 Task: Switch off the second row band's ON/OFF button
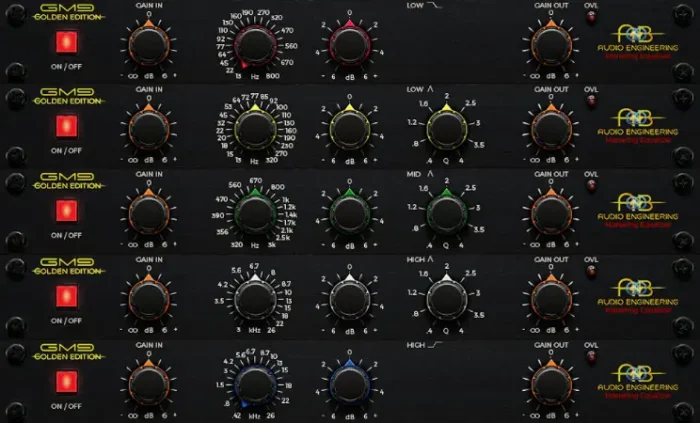68,127
